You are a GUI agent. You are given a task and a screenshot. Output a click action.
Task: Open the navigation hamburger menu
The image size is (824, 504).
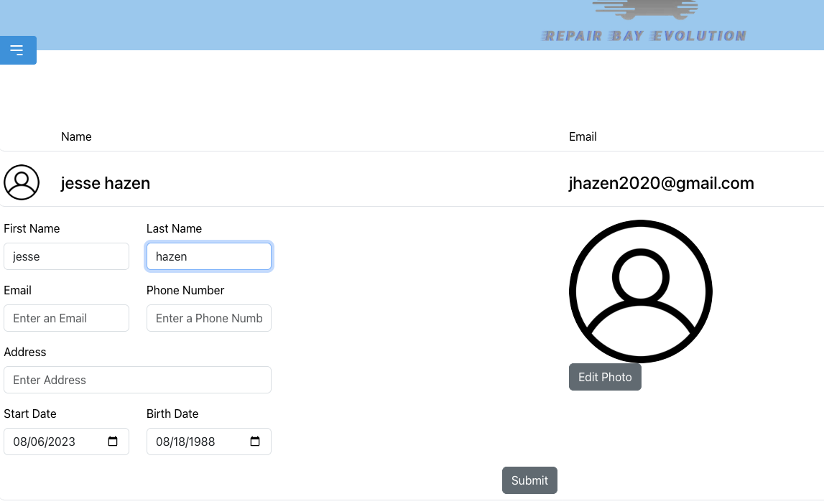[x=18, y=50]
